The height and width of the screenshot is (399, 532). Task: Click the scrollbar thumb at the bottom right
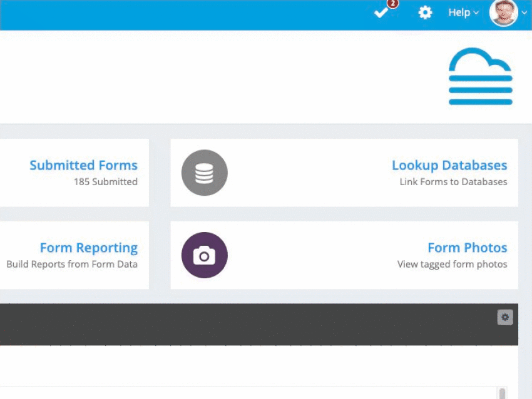pyautogui.click(x=502, y=393)
